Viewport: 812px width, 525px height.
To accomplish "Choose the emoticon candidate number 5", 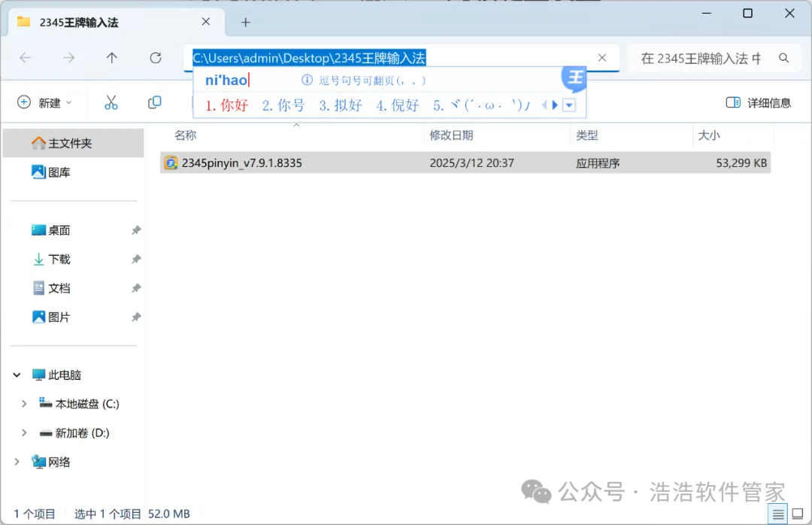I will tap(482, 105).
